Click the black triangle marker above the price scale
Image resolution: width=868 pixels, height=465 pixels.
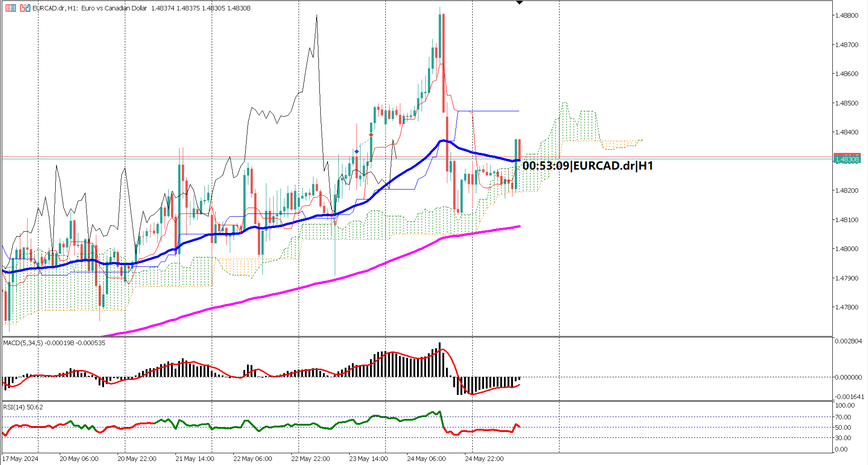(519, 3)
